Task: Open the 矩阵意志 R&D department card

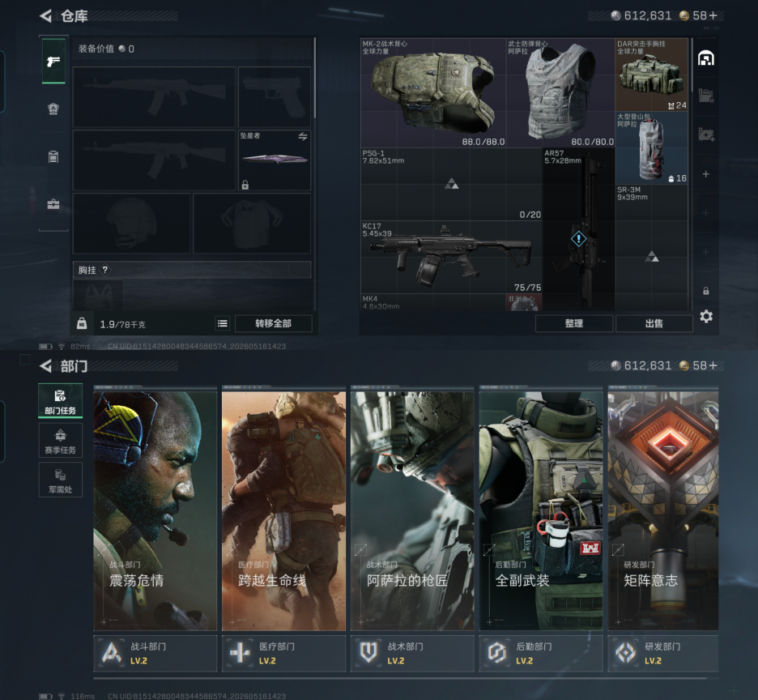Action: [662, 510]
